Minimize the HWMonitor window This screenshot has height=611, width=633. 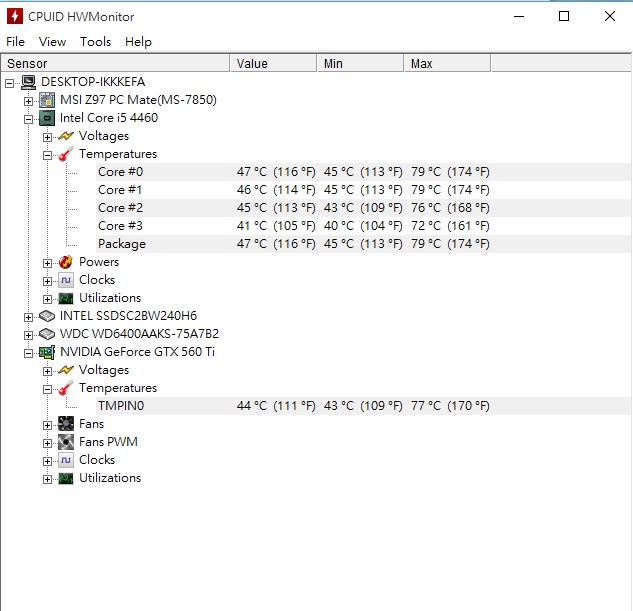coord(519,17)
